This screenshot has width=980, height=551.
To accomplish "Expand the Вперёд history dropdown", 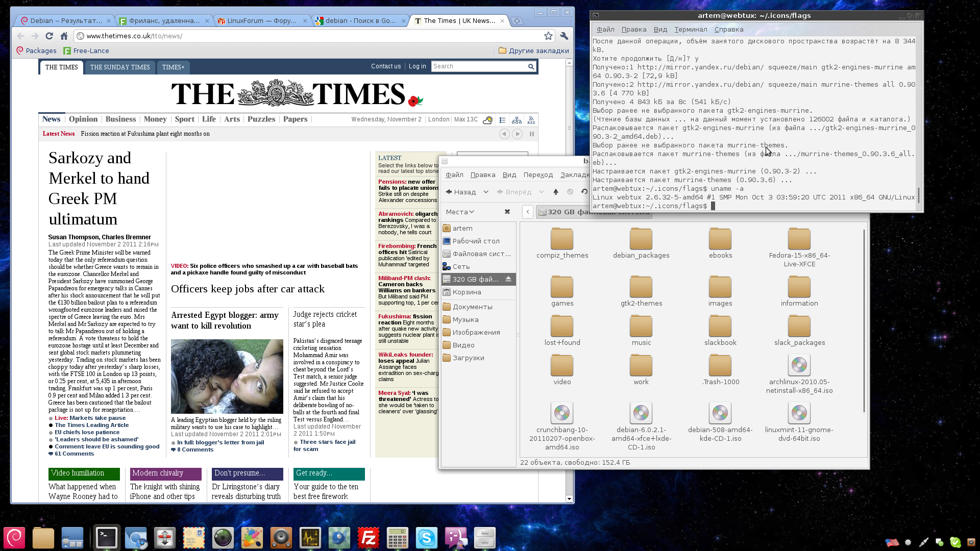I will pyautogui.click(x=542, y=192).
